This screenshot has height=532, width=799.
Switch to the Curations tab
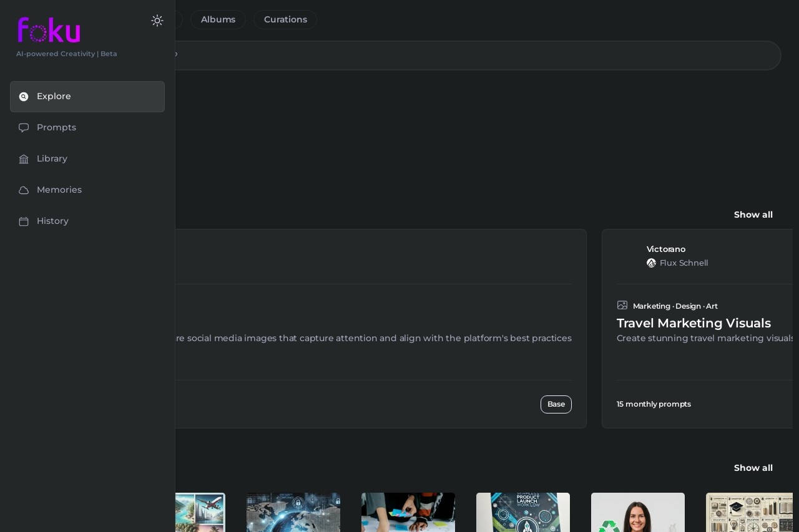pyautogui.click(x=285, y=19)
